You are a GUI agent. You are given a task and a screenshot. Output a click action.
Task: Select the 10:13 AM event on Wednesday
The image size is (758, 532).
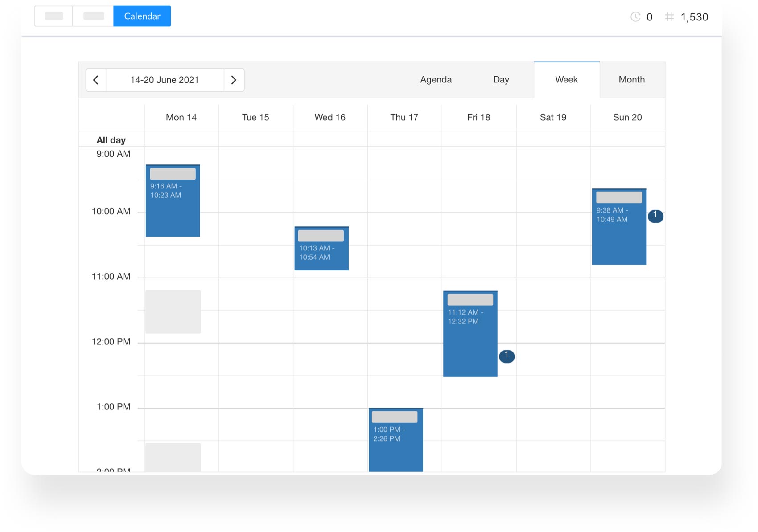(x=321, y=248)
